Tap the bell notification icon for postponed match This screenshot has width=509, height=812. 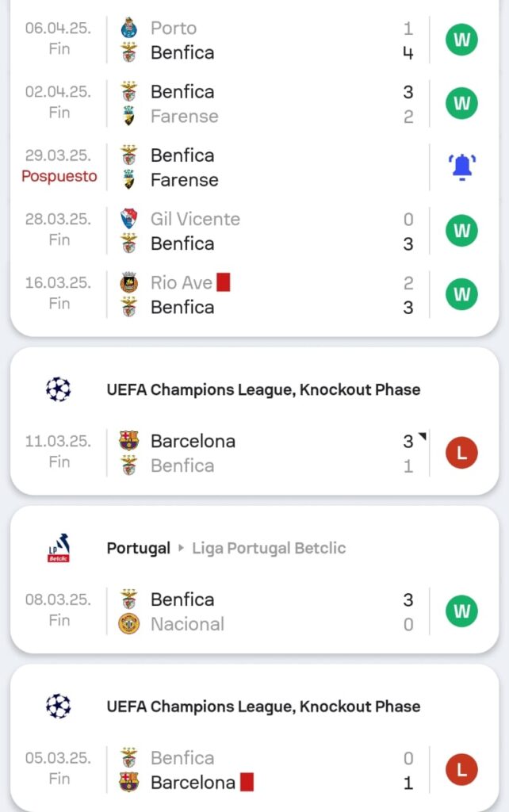pyautogui.click(x=462, y=167)
